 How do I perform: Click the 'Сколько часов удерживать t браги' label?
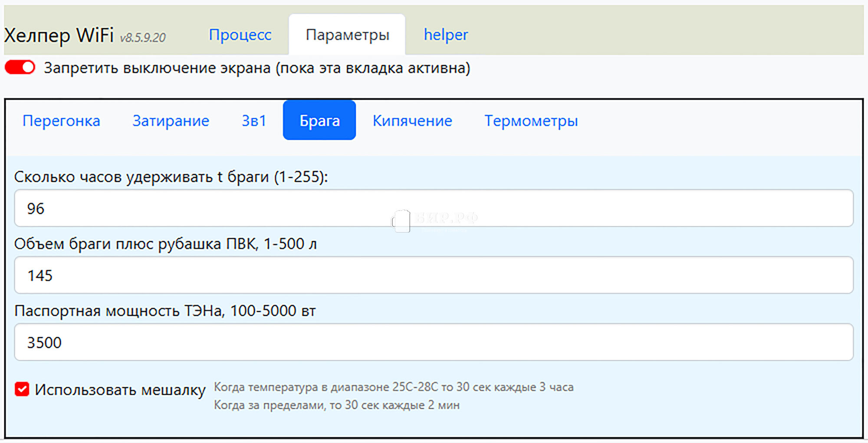tap(171, 177)
